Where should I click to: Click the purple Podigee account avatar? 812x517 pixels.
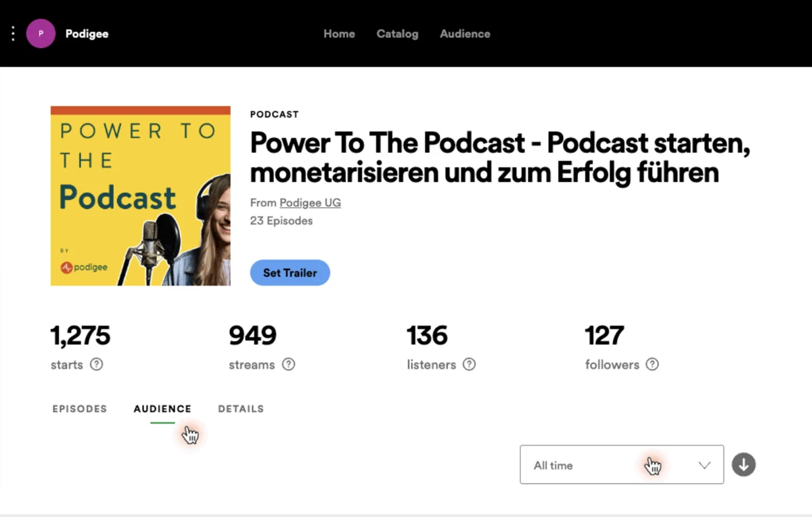click(x=41, y=33)
